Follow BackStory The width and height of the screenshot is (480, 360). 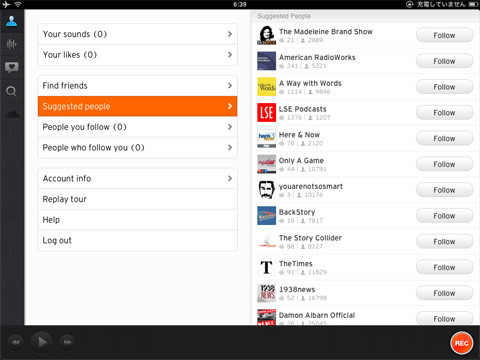(x=444, y=216)
